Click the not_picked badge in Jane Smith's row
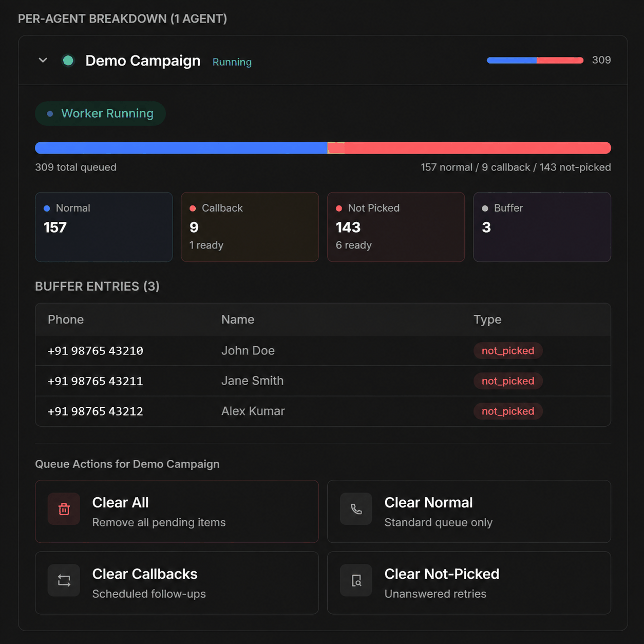Screen dimensions: 644x644 (508, 381)
